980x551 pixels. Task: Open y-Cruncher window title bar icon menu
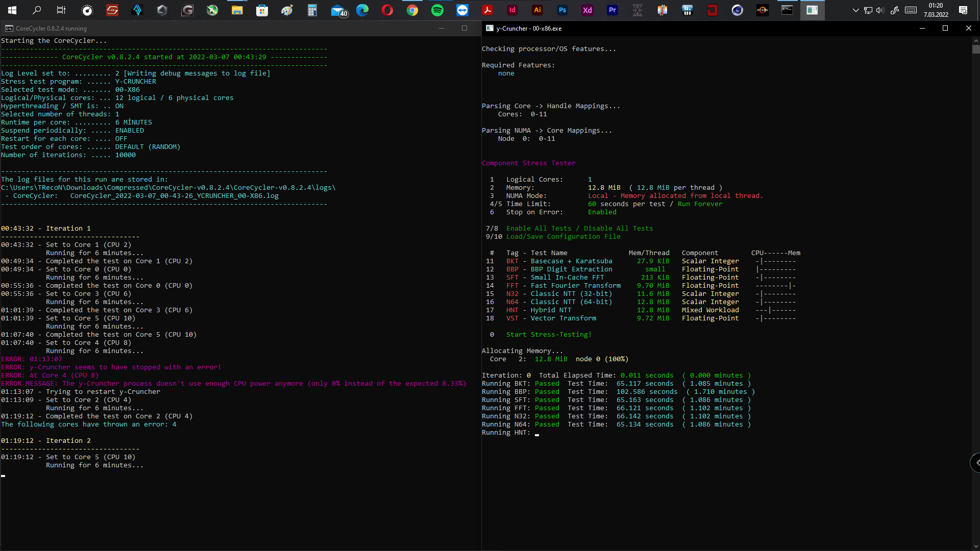tap(489, 29)
